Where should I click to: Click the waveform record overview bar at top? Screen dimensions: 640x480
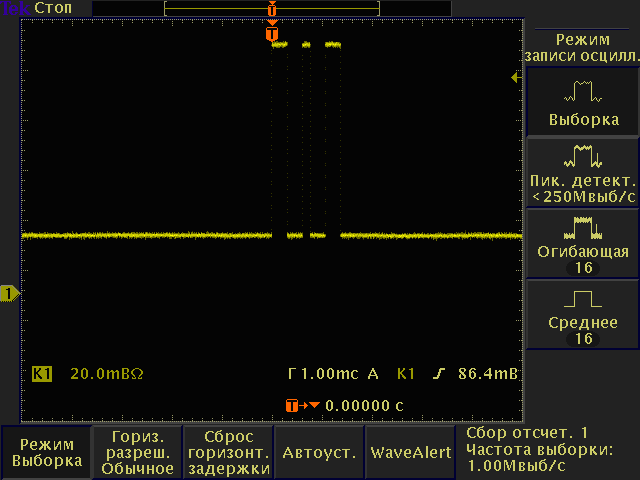(272, 8)
